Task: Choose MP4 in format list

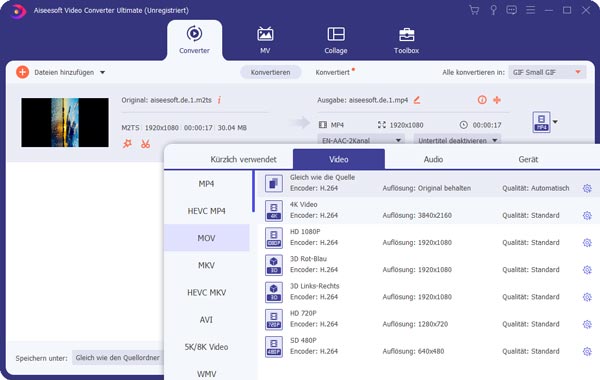Action: (x=207, y=184)
